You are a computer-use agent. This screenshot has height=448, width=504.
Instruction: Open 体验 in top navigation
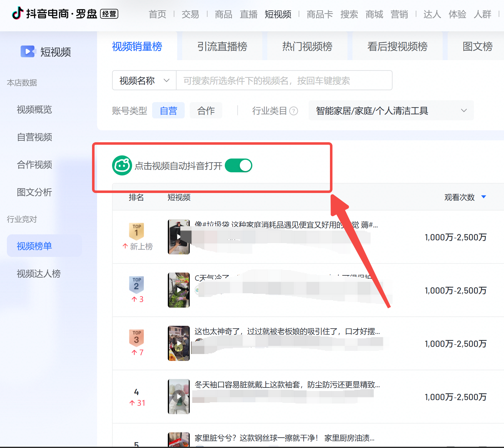point(457,14)
